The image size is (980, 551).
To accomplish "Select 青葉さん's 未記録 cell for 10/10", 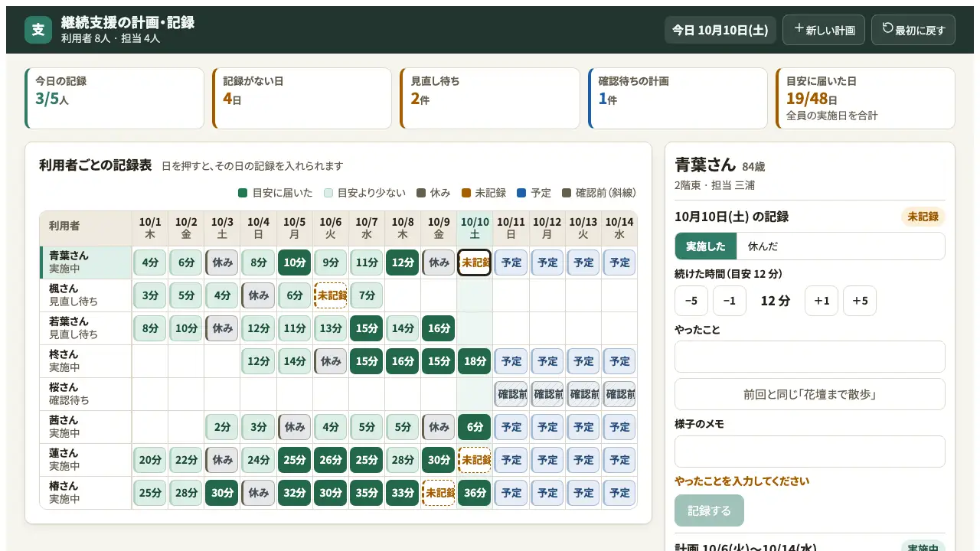I will pos(475,262).
